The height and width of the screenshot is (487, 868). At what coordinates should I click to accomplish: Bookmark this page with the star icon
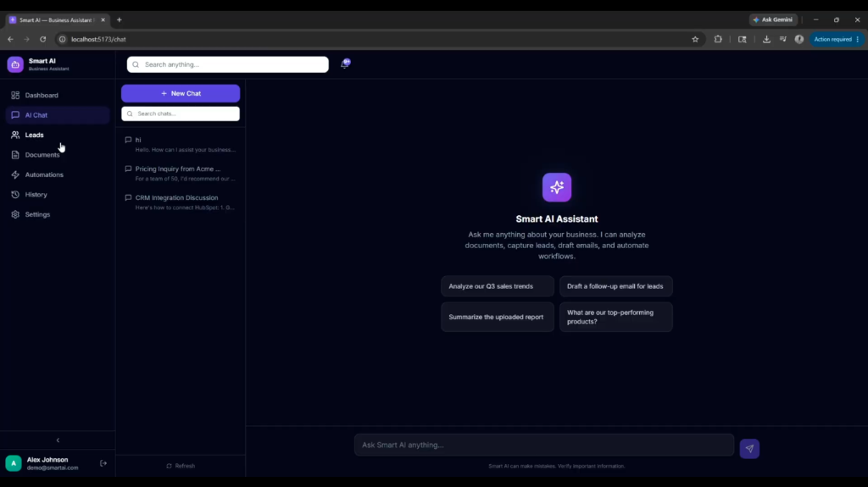tap(695, 39)
